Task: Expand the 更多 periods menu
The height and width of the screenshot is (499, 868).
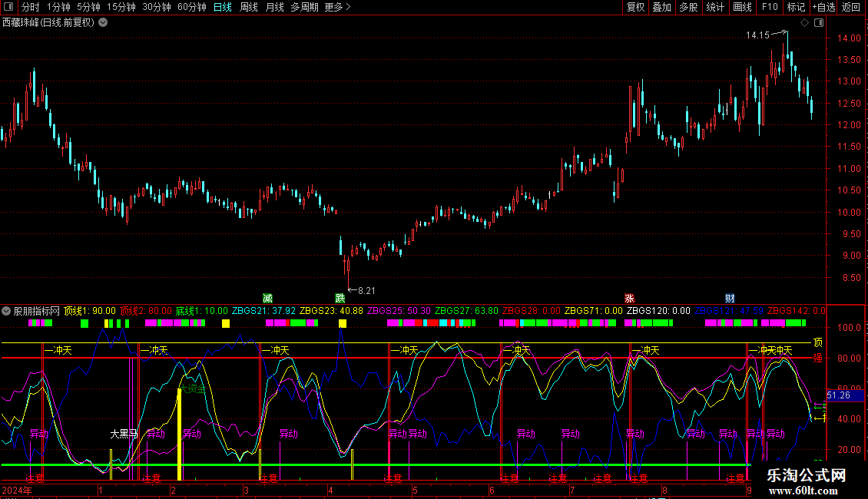Action: 338,7
